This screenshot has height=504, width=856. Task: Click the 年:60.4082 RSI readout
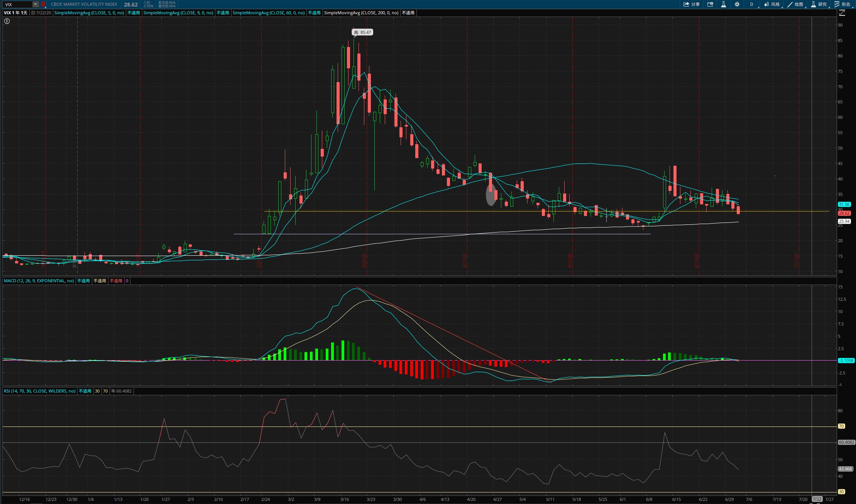pos(122,391)
